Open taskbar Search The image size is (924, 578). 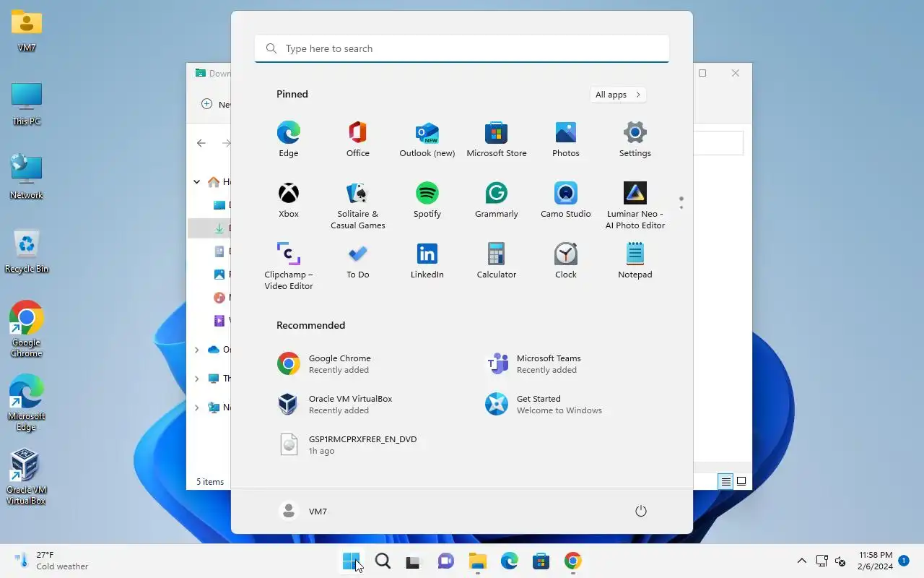[383, 561]
